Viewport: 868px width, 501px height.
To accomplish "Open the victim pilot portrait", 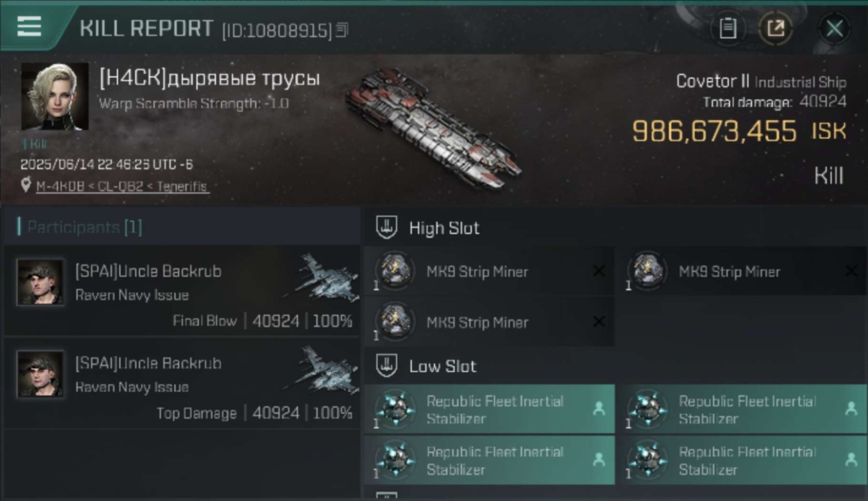I will pos(55,96).
